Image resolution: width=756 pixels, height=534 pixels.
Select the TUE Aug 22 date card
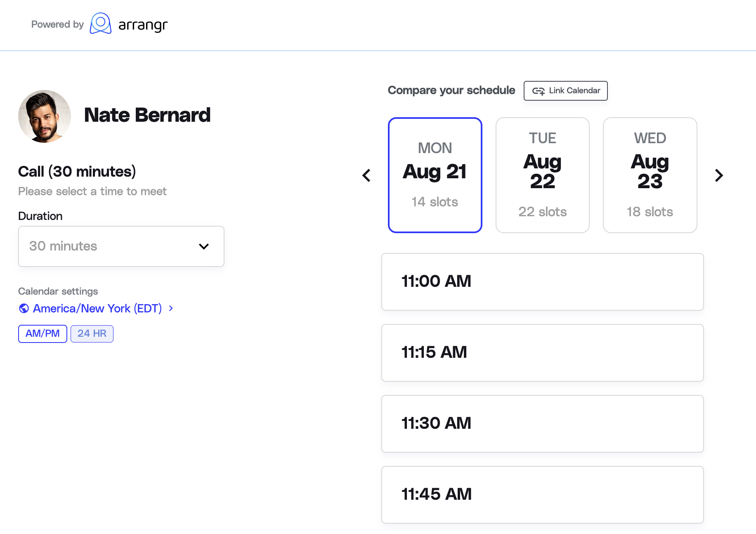click(x=543, y=175)
